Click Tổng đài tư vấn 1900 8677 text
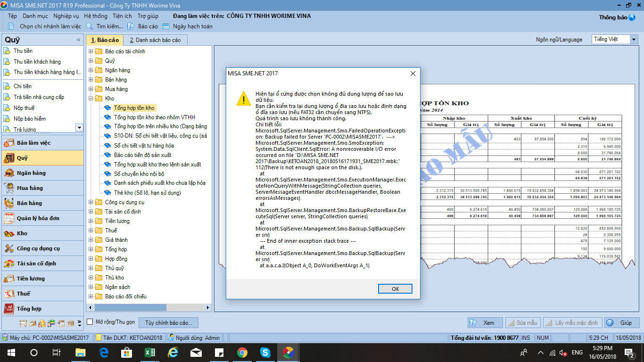The width and height of the screenshot is (644, 362). (485, 338)
